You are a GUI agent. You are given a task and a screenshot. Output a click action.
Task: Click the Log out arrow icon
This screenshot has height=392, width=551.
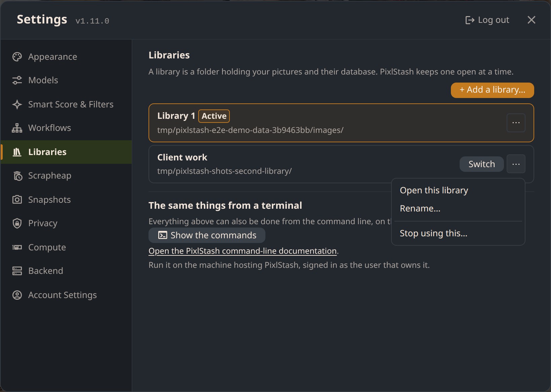[x=470, y=20]
